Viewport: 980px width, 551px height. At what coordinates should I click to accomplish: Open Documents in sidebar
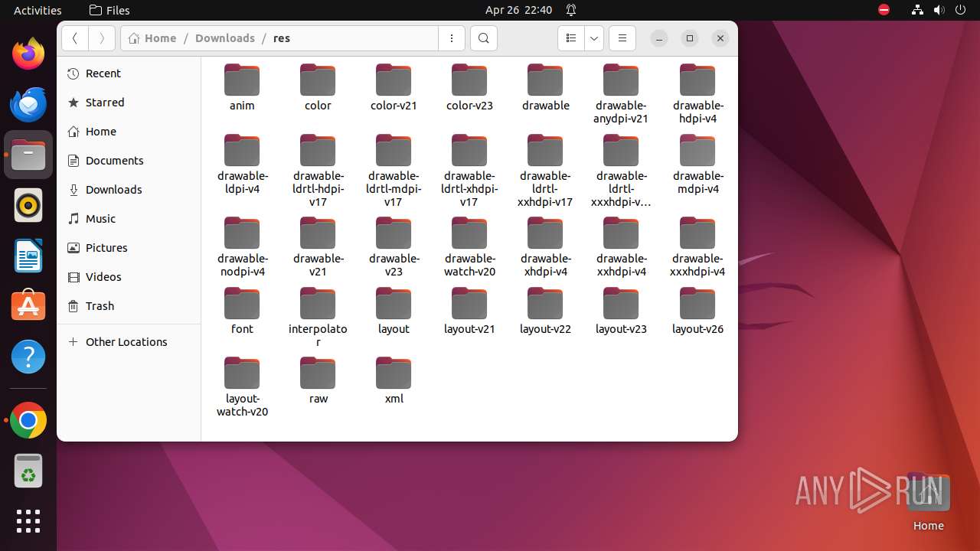coord(129,161)
